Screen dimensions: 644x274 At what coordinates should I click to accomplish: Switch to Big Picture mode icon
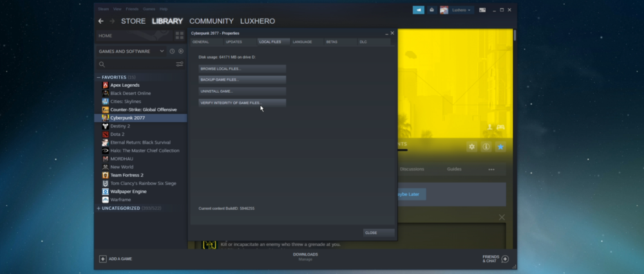[482, 10]
